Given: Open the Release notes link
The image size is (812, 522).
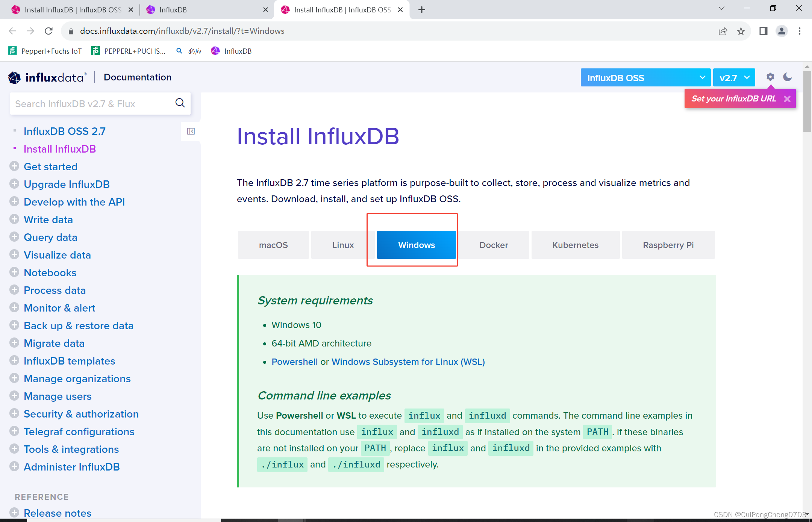Looking at the screenshot, I should (58, 513).
